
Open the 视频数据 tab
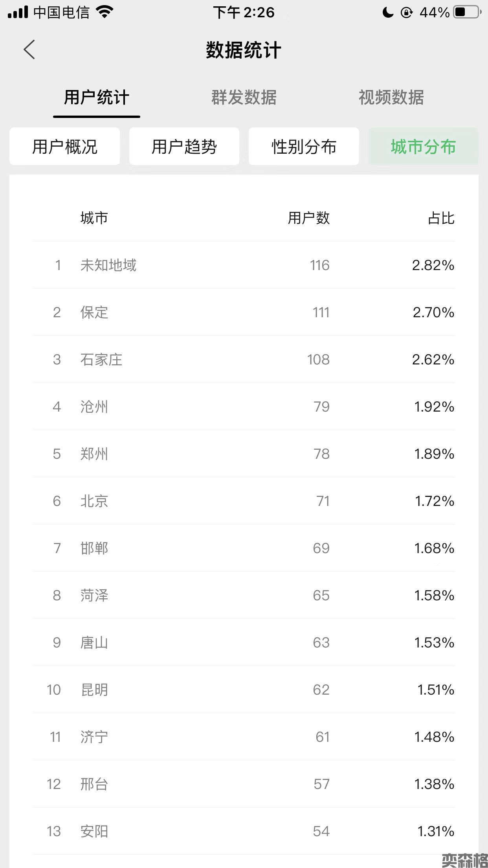[391, 97]
